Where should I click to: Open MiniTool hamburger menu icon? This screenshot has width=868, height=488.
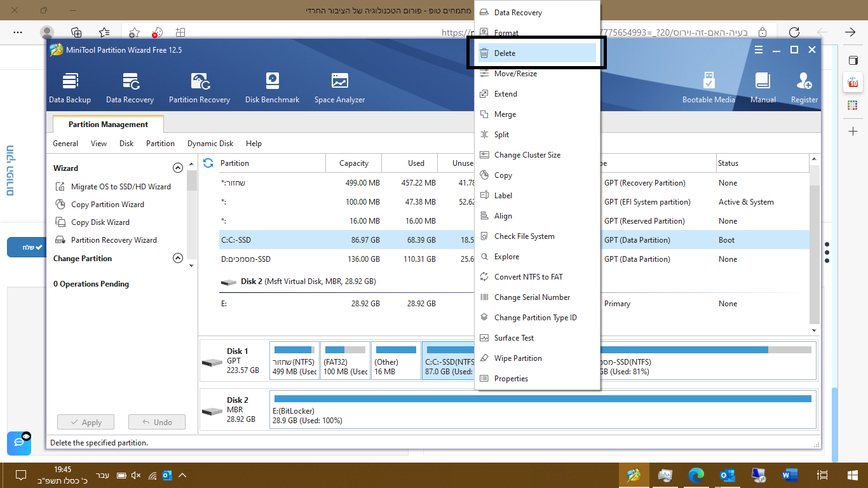758,50
